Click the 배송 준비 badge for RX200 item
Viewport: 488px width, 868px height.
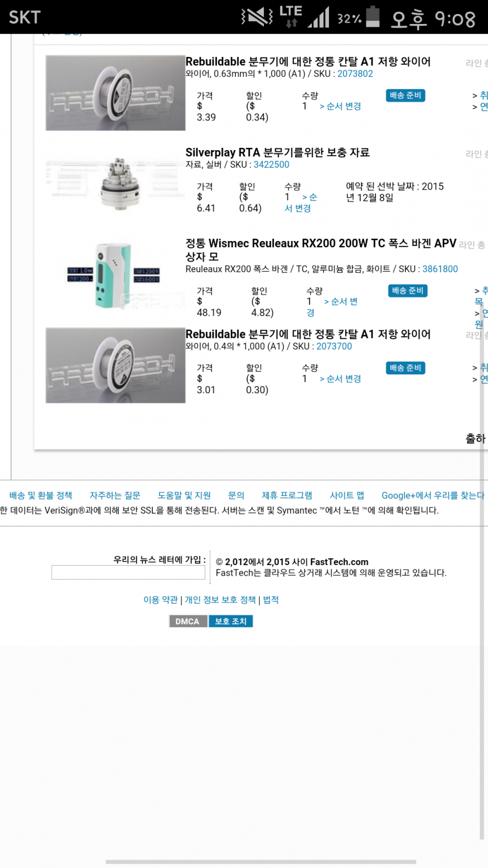(408, 291)
